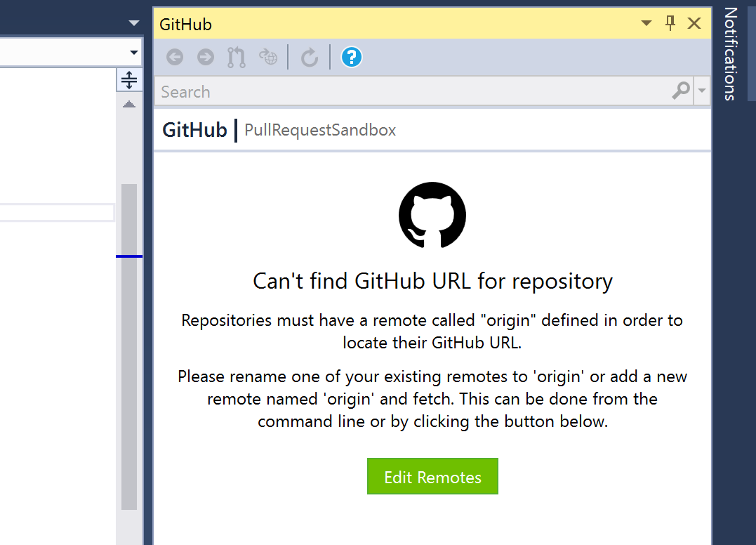Click the bold GitHub section label
The width and height of the screenshot is (756, 545).
pos(194,130)
